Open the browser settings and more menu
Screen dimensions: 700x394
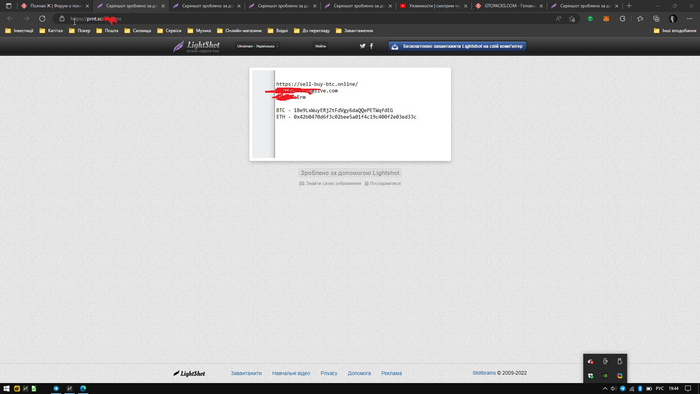(x=690, y=19)
